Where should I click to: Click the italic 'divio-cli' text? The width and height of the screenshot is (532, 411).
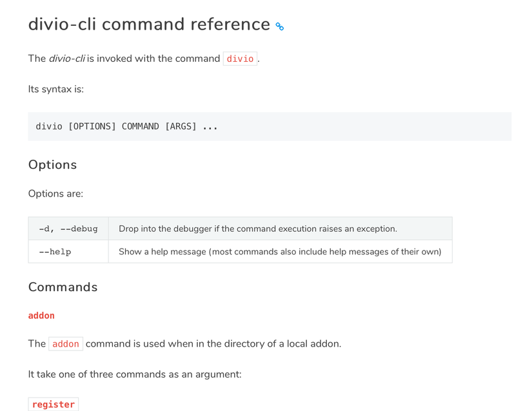pos(67,59)
